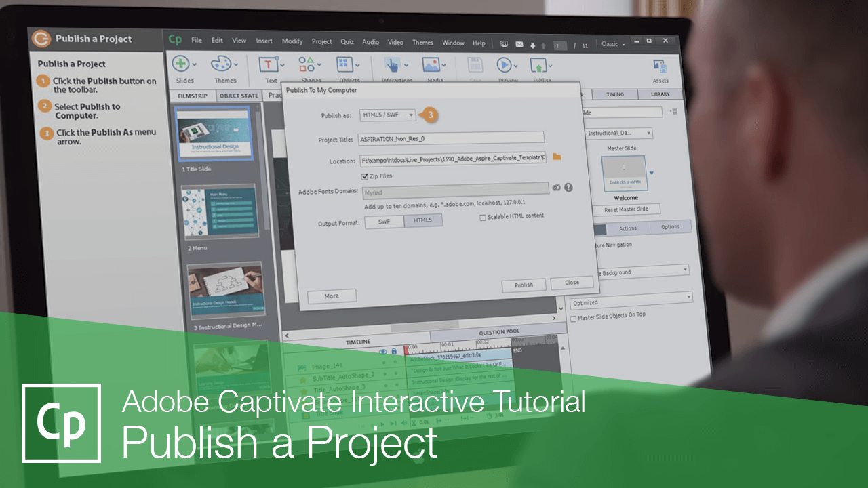This screenshot has width=868, height=488.
Task: Click the Interactions icon
Action: [393, 64]
